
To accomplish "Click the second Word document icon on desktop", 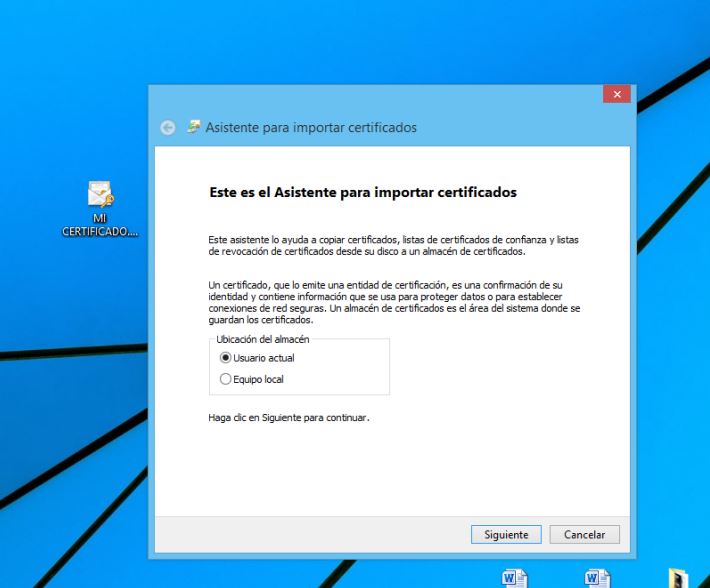I will 597,578.
